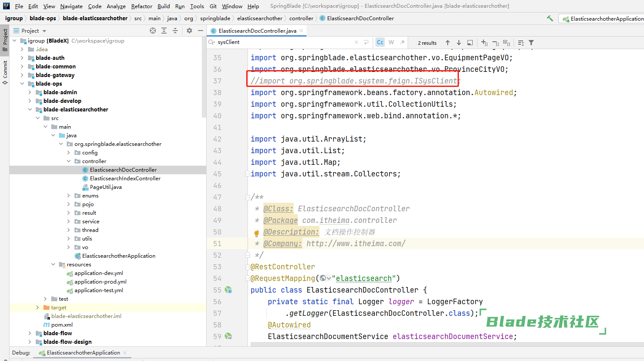Expand the target folder
This screenshot has width=644, height=361.
coord(37,307)
